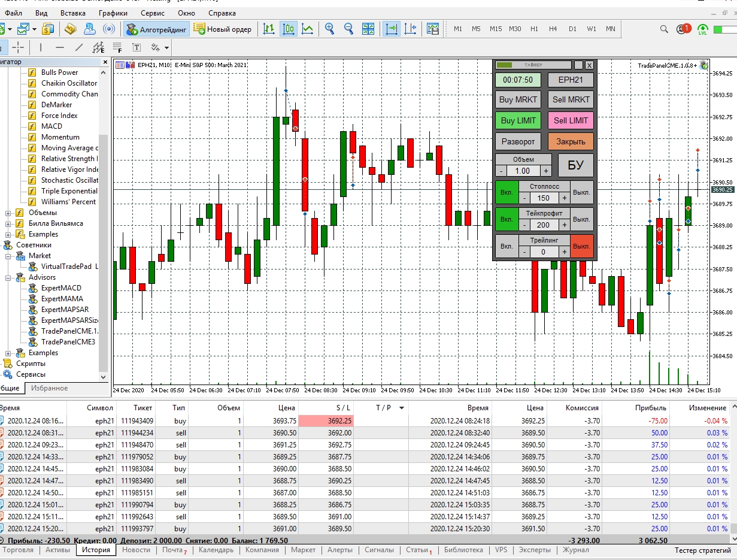737x560 pixels.
Task: Select the H1 timeframe
Action: (x=534, y=29)
